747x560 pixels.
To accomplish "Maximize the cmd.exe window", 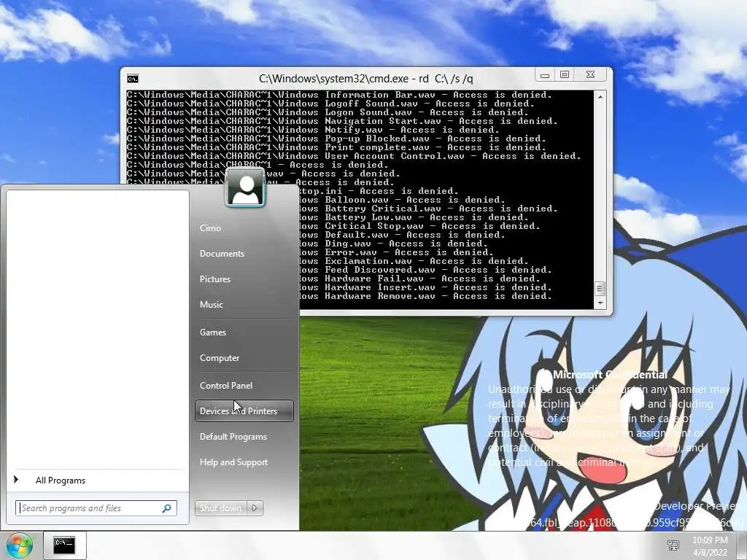I will tap(565, 75).
